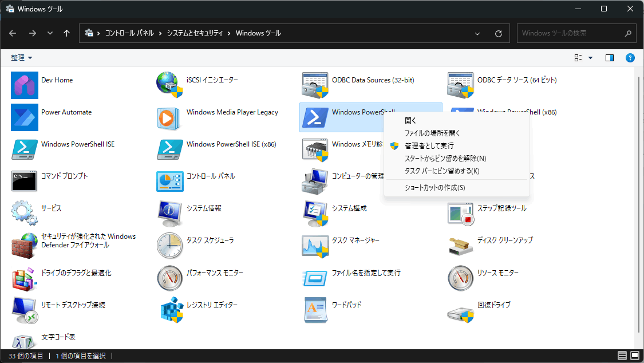Open the 整理 dropdown menu
The height and width of the screenshot is (363, 644).
[x=21, y=58]
